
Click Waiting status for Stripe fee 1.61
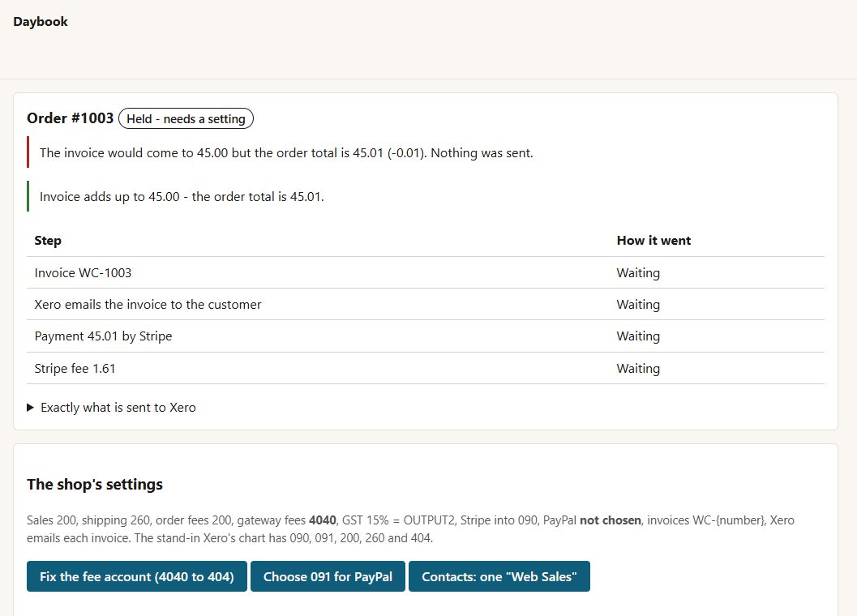[x=638, y=369]
